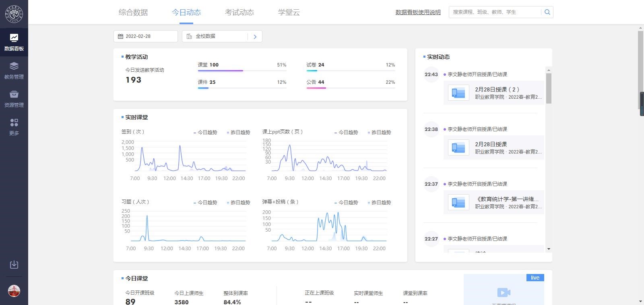Image resolution: width=644 pixels, height=305 pixels.
Task: Open the 2022-02-28 date picker
Action: coord(145,36)
